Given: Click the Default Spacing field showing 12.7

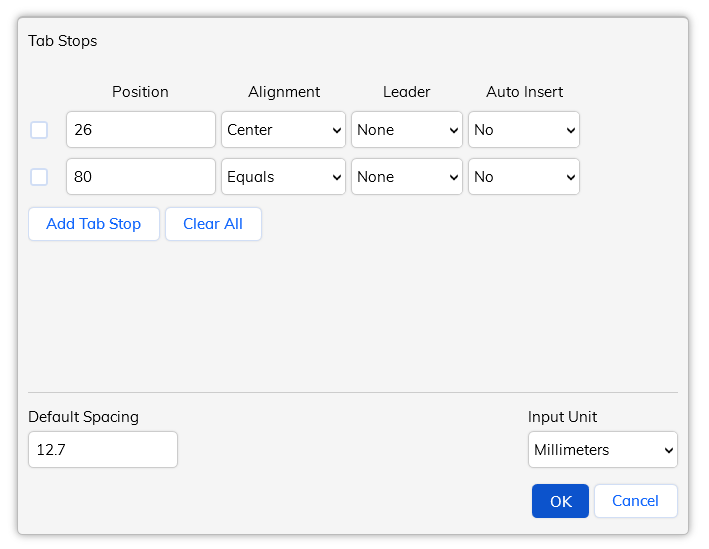Looking at the screenshot, I should point(103,450).
